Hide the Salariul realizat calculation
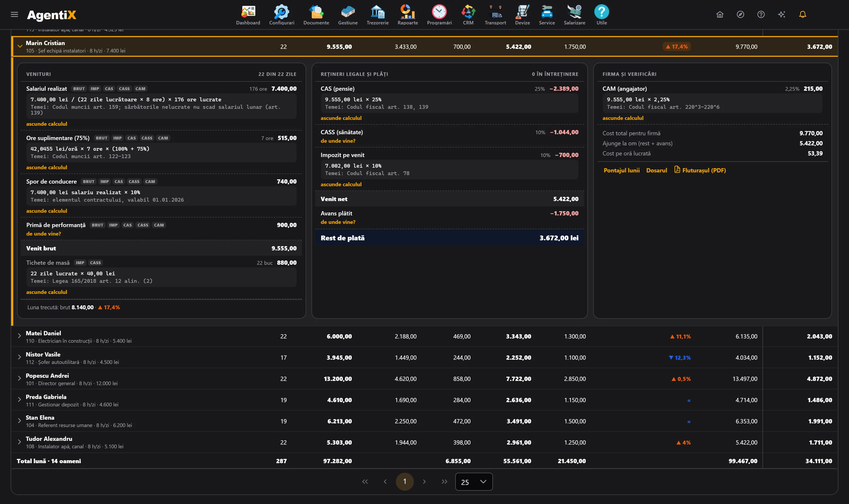Screen dimensions: 849x504 [46, 124]
